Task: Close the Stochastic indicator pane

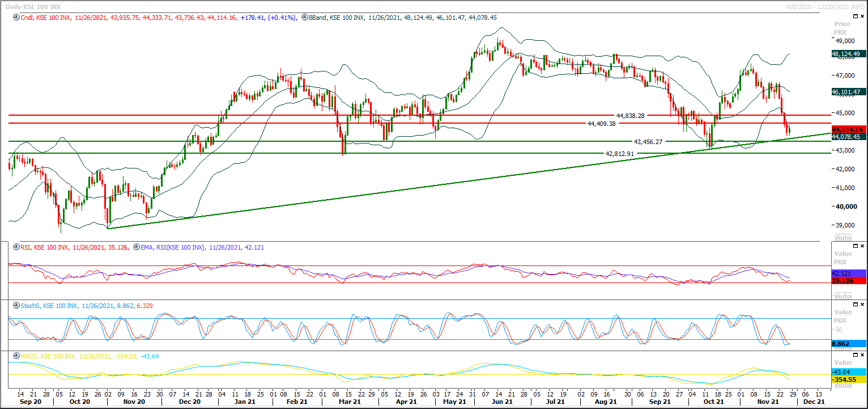Action: click(x=862, y=304)
